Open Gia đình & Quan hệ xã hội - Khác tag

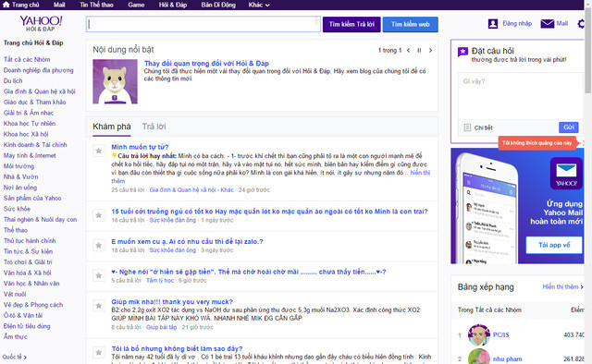(x=191, y=189)
